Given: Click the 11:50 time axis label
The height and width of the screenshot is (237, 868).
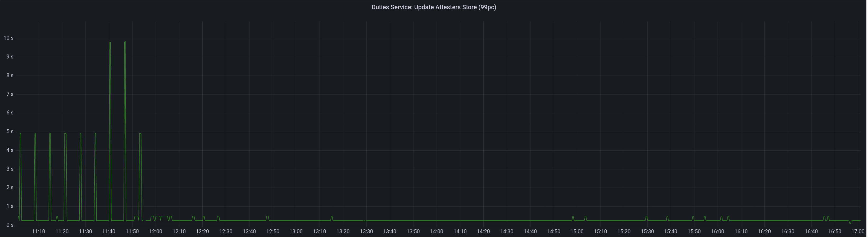Looking at the screenshot, I should [x=132, y=232].
